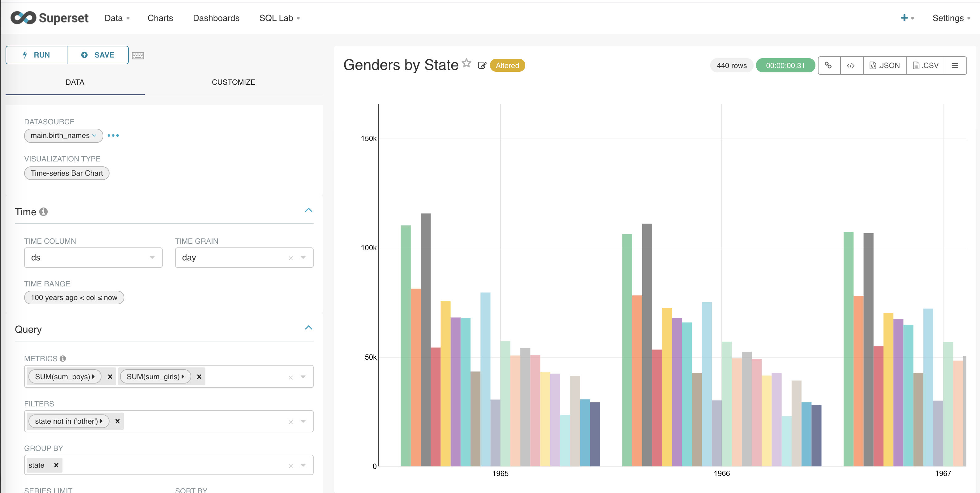Viewport: 980px width, 493px height.
Task: Edit the Time Range 100 years ago filter
Action: tap(74, 298)
